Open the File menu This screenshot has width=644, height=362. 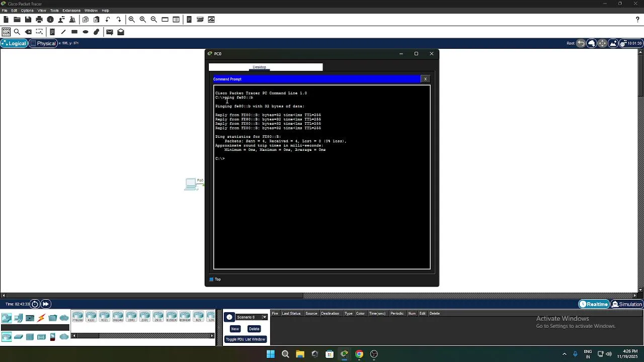5,10
